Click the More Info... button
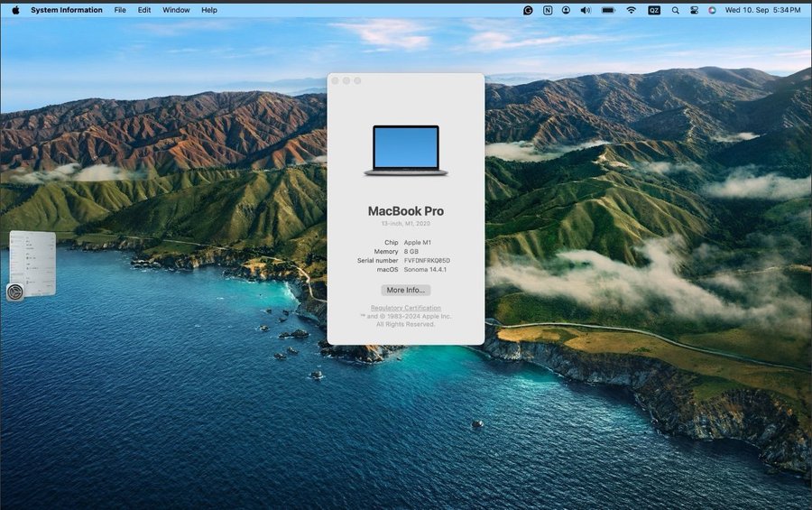 point(405,290)
